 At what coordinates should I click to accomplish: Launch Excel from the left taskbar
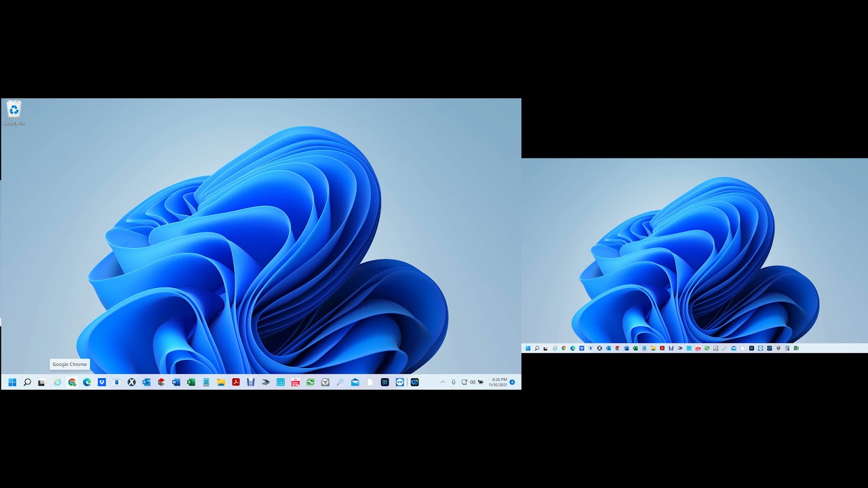191,382
